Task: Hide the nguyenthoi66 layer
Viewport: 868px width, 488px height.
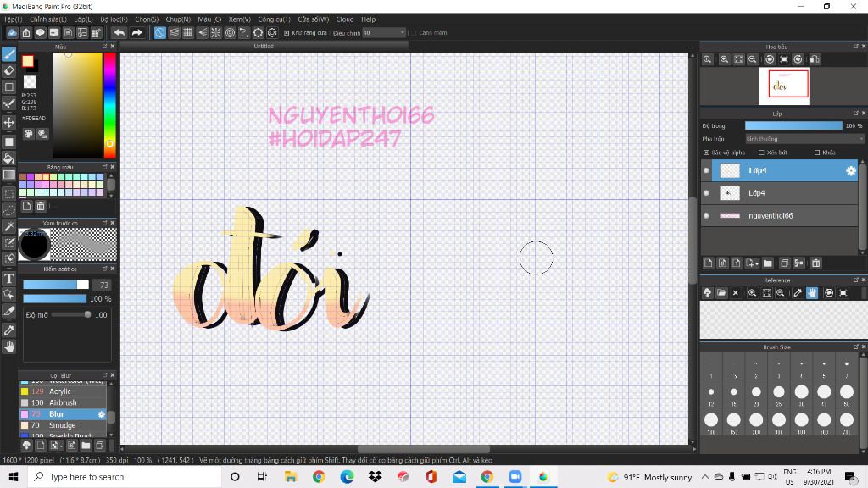Action: (x=706, y=216)
